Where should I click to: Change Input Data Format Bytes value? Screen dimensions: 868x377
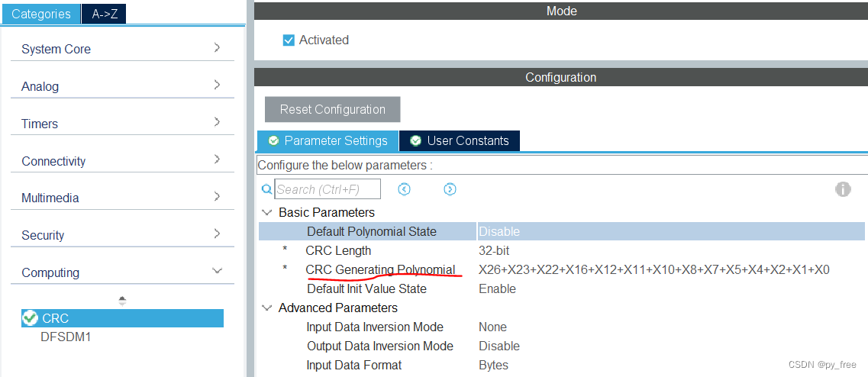click(x=493, y=366)
